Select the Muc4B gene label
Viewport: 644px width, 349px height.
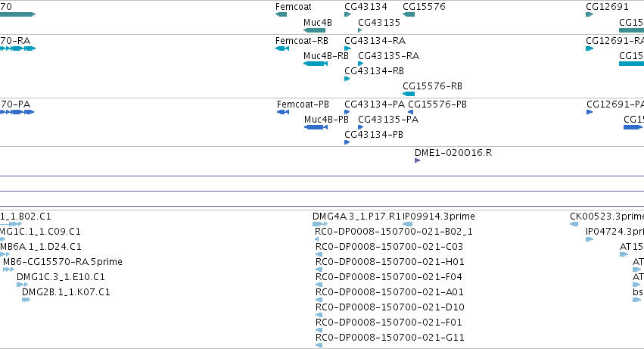318,23
